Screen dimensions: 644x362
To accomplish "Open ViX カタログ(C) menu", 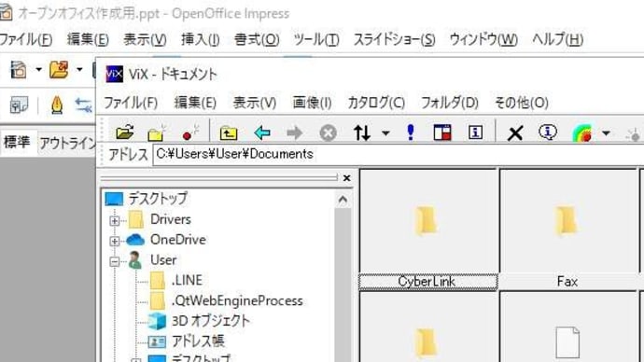I will [x=376, y=103].
